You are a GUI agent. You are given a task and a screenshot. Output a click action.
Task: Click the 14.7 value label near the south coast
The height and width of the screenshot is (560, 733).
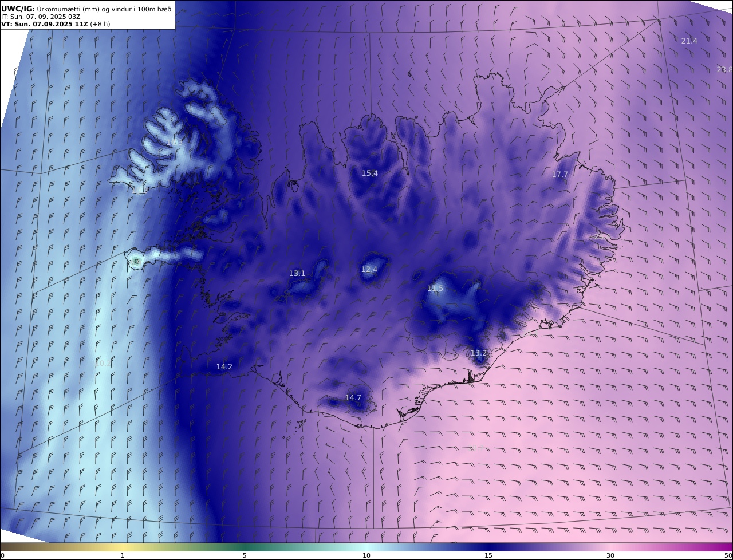(353, 398)
